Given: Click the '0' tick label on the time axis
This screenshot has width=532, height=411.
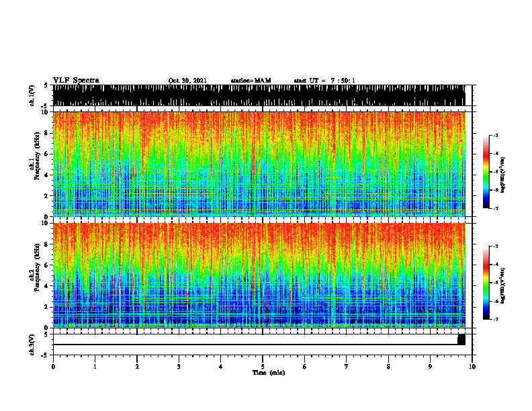Looking at the screenshot, I should point(53,367).
